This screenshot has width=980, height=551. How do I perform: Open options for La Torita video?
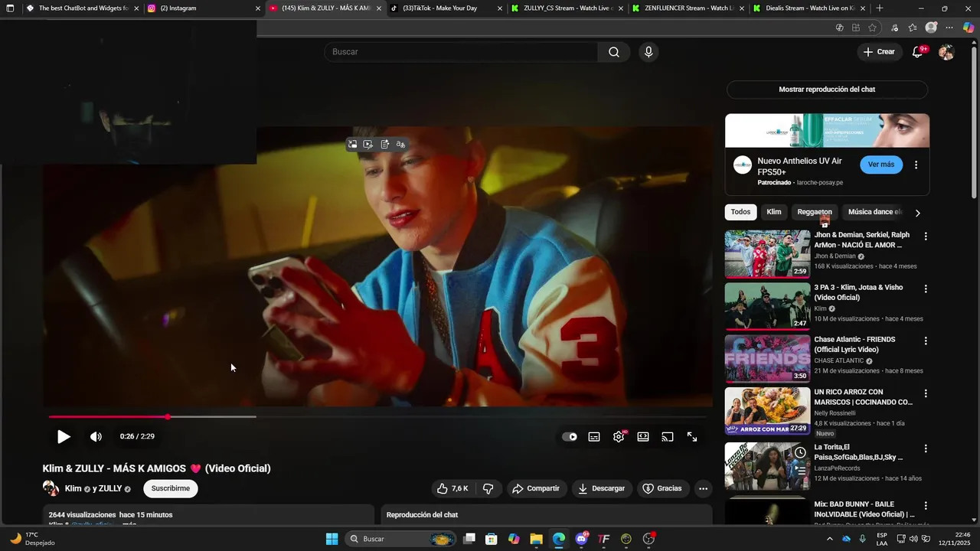pyautogui.click(x=925, y=448)
